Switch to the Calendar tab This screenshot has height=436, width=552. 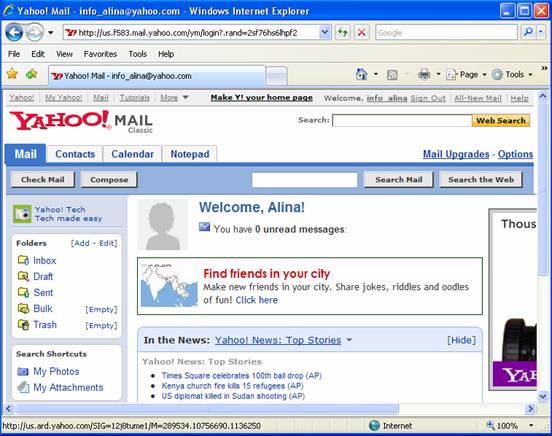click(132, 154)
